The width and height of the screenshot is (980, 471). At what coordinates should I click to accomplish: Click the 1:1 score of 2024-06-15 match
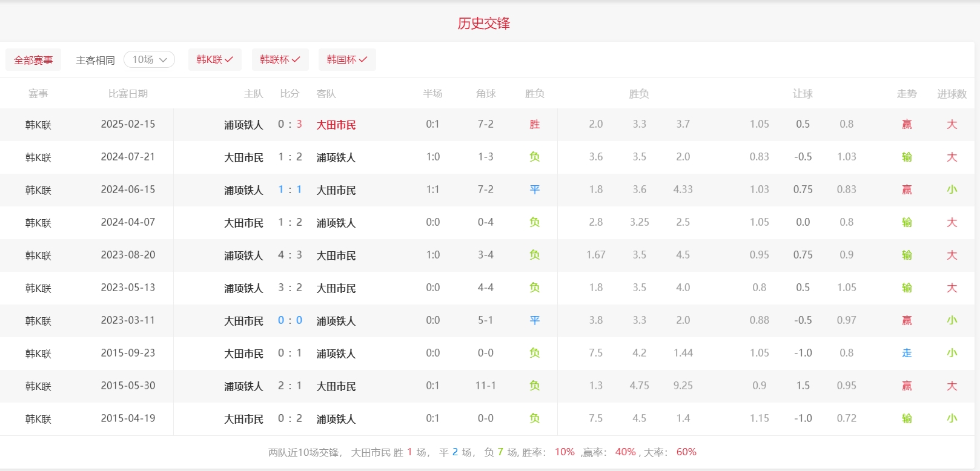coord(290,189)
